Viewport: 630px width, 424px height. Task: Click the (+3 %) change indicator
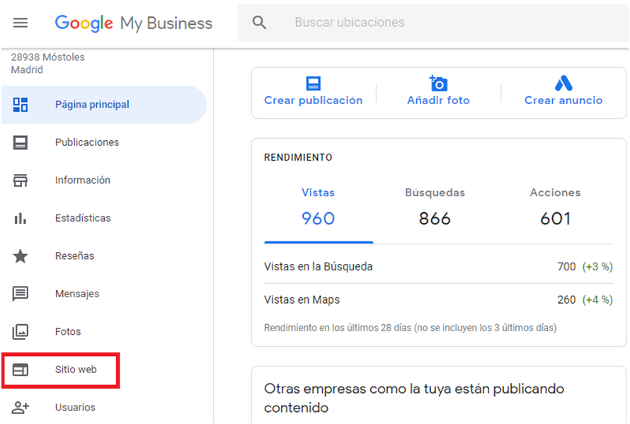pos(597,267)
